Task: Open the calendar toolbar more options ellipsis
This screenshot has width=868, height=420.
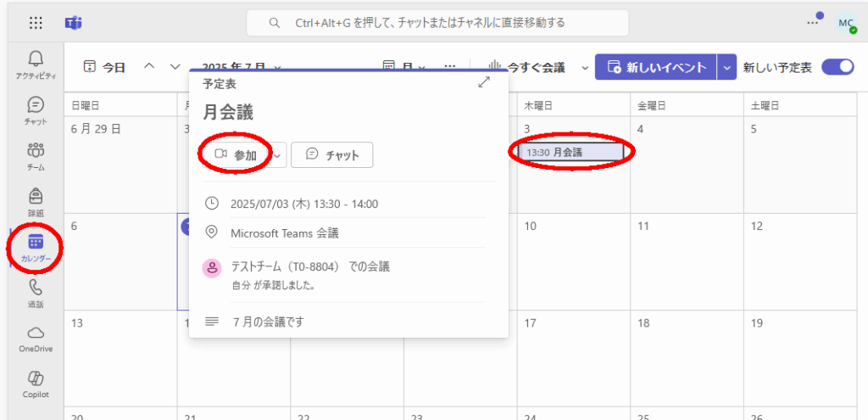Action: 449,66
